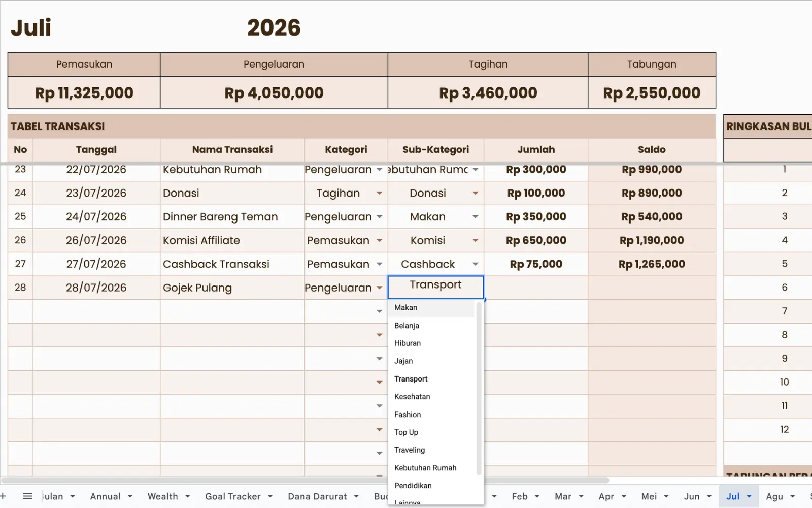Image resolution: width=812 pixels, height=508 pixels.
Task: Select the Rp 1,265,000 saldo cell
Action: point(652,264)
